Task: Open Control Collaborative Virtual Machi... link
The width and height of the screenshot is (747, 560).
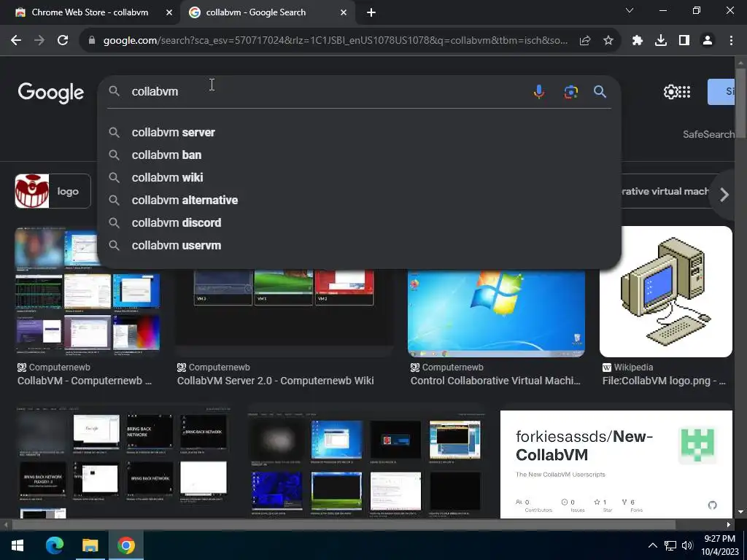Action: pos(495,381)
